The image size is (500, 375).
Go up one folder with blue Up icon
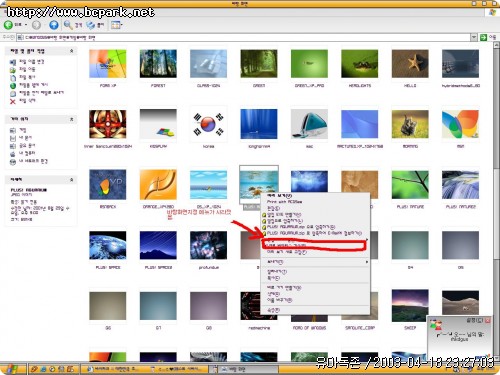point(54,25)
